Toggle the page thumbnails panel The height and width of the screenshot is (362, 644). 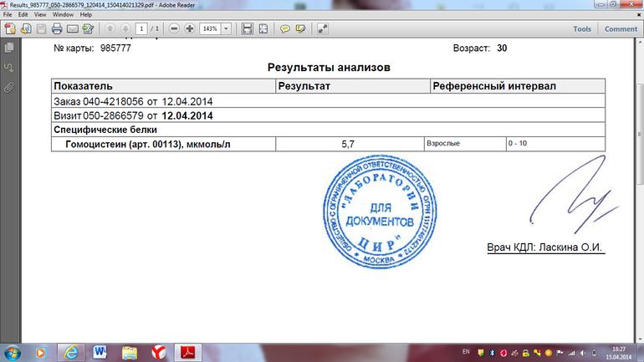click(x=9, y=48)
